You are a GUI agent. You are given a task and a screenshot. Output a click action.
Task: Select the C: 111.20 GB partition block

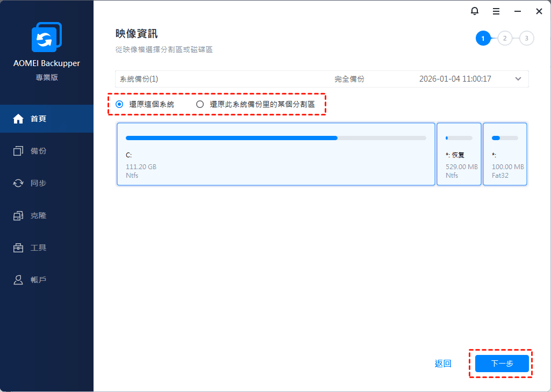276,154
